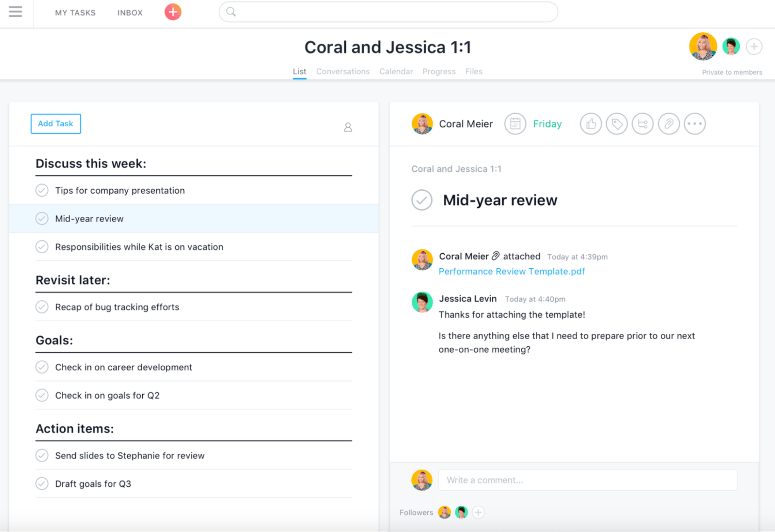Switch to the Conversations tab
775x532 pixels.
pyautogui.click(x=343, y=71)
